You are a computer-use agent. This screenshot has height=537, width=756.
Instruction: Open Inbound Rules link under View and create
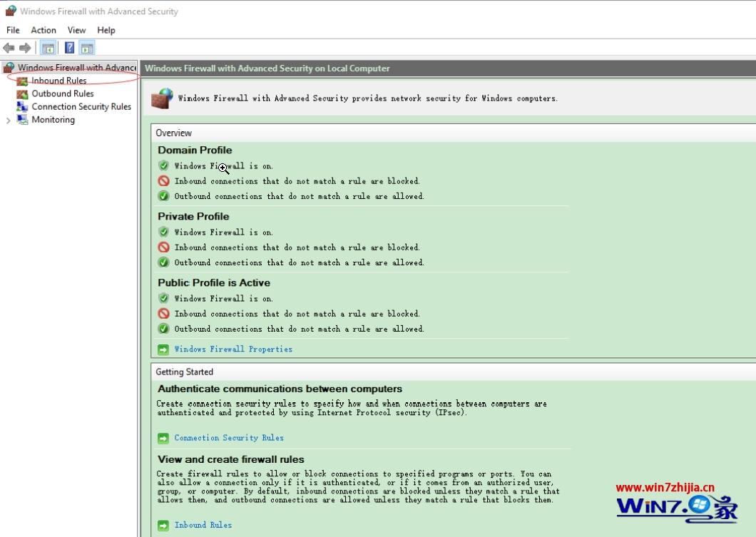click(203, 525)
